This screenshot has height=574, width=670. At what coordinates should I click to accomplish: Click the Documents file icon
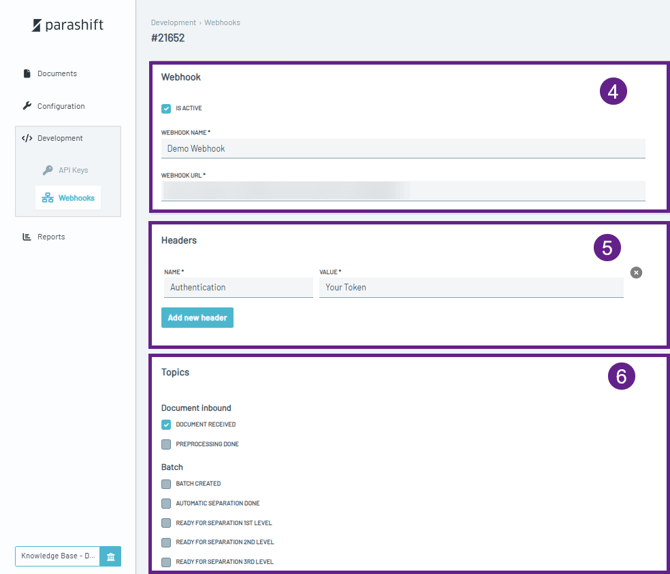pos(27,74)
